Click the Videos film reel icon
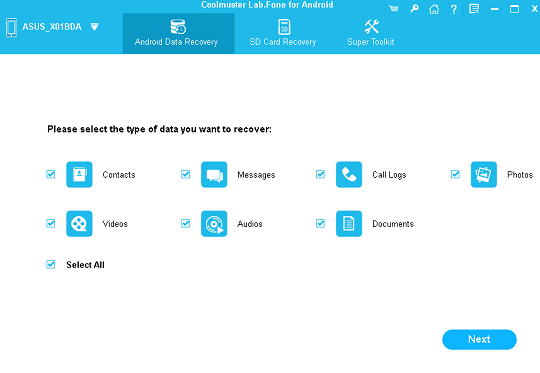This screenshot has width=540, height=373. [x=79, y=224]
